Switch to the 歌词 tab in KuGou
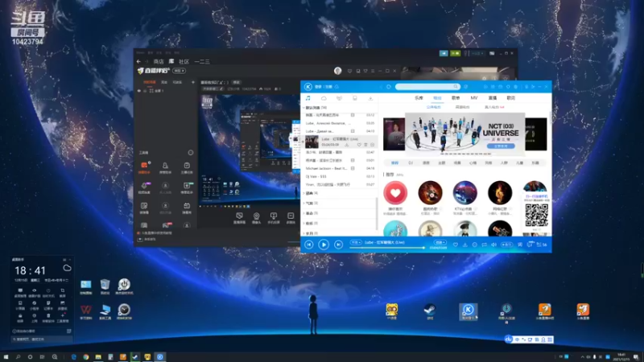 [x=511, y=98]
